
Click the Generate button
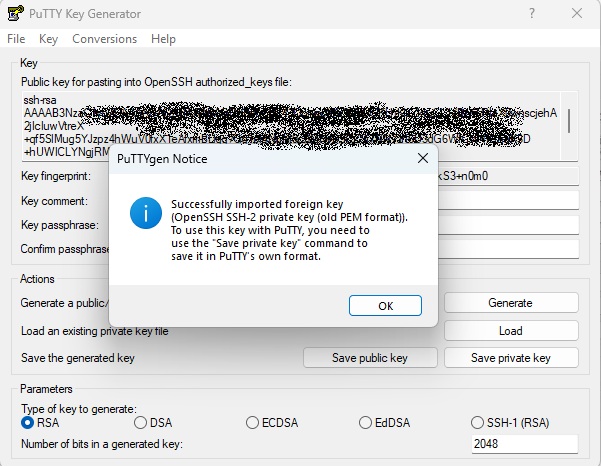pos(511,303)
